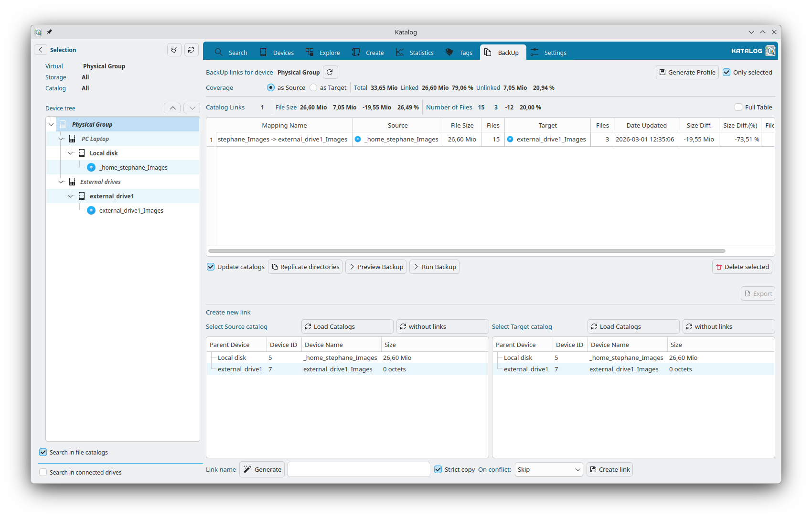Screen dimensions: 812x520
Task: Click the horizontal scrollbar under the mapping table
Action: (466, 251)
